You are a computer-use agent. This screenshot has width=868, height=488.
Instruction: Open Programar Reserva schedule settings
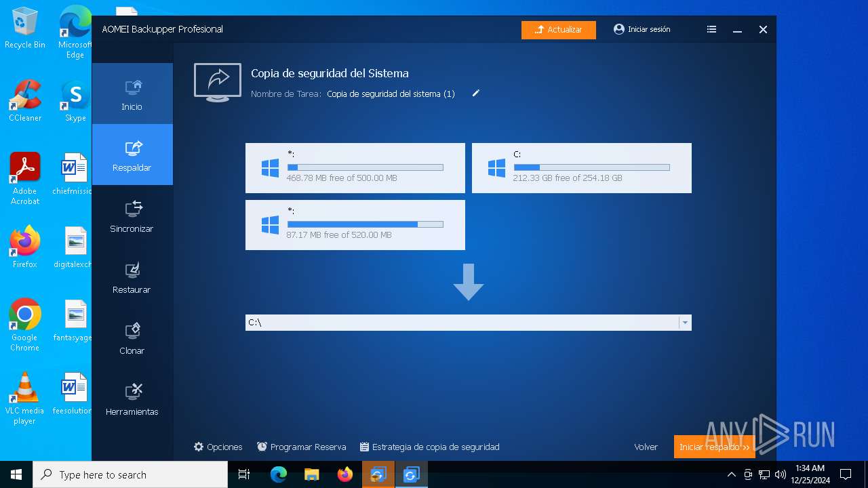[302, 447]
